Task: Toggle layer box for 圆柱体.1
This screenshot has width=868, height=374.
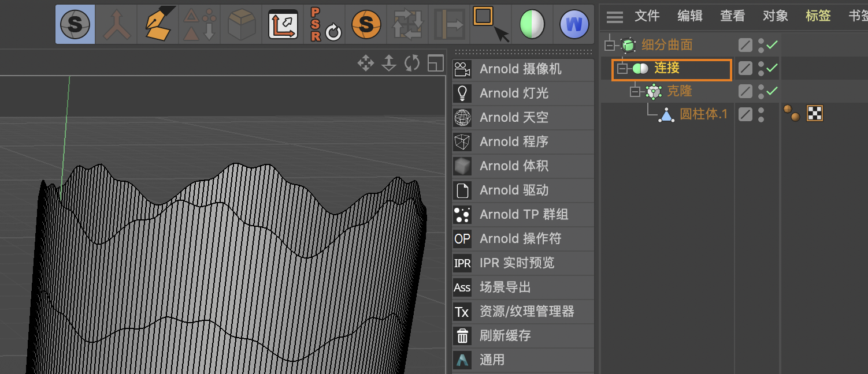Action: [x=745, y=114]
